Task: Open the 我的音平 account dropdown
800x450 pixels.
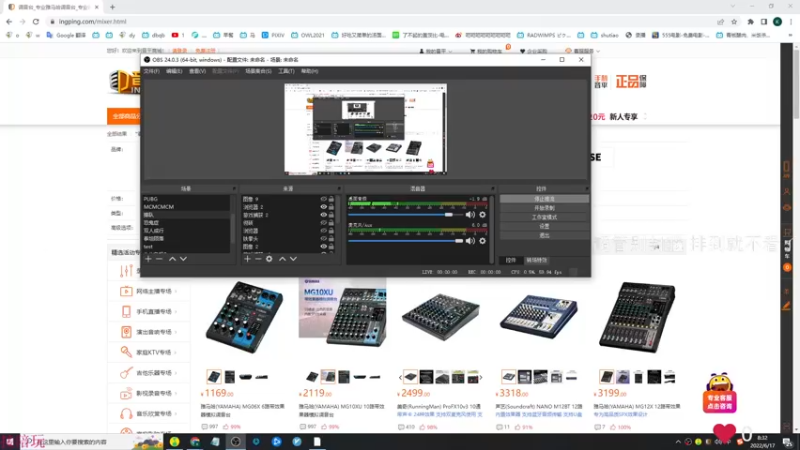Action: click(x=436, y=51)
